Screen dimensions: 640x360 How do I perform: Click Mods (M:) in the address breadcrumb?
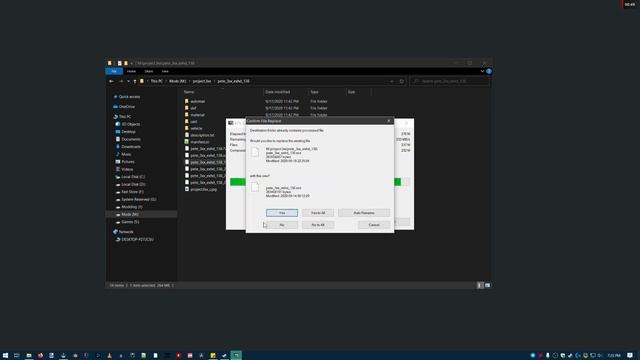click(178, 81)
